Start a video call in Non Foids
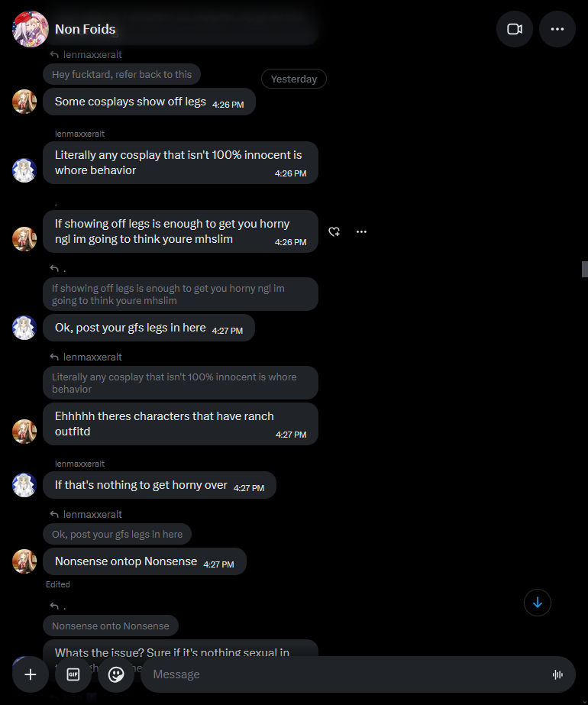The image size is (588, 705). pos(514,29)
